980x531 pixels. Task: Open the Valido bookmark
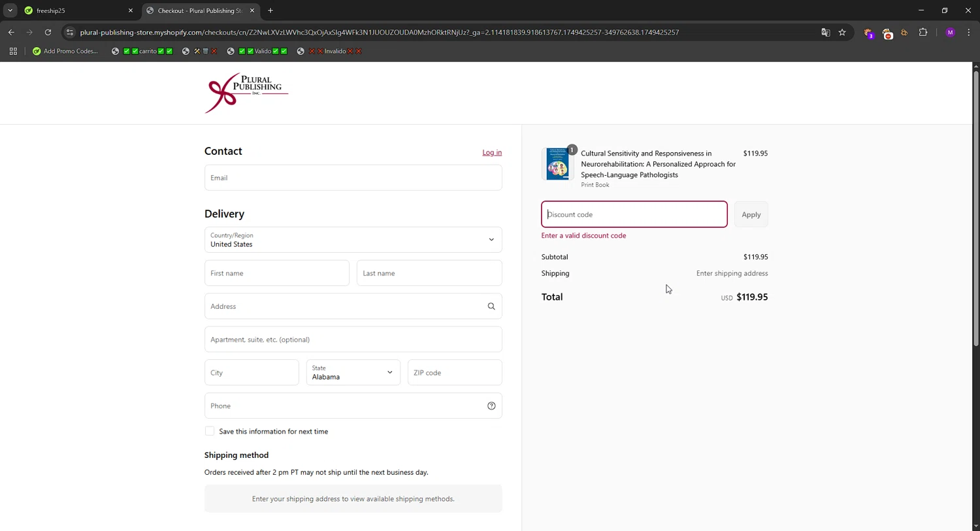click(x=257, y=51)
